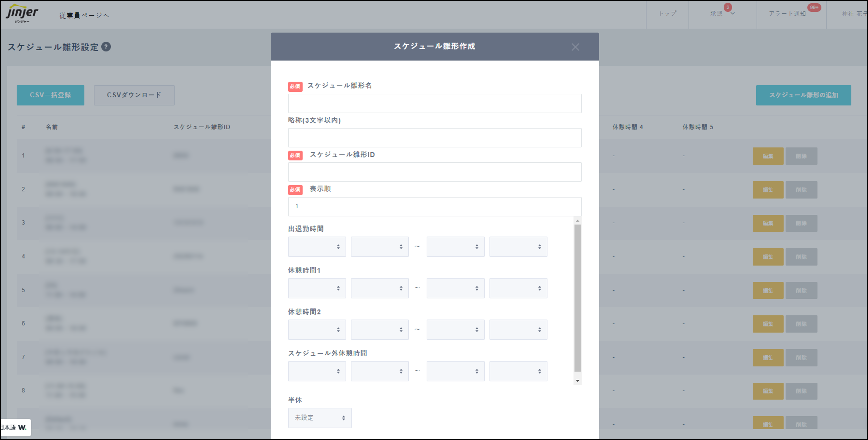This screenshot has width=868, height=440.
Task: Click 編集 on the first row
Action: 768,156
